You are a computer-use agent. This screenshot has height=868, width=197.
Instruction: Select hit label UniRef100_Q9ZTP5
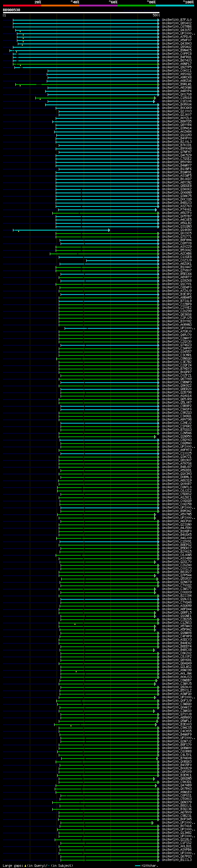click(176, 67)
